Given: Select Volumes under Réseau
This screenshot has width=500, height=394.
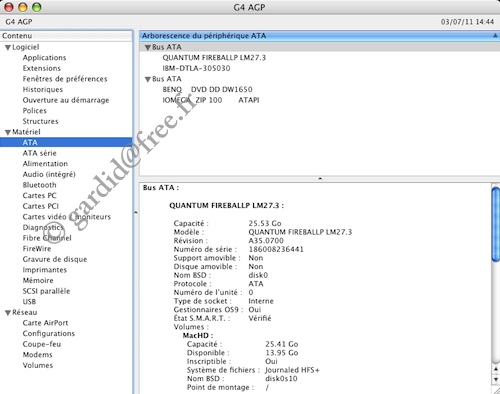Looking at the screenshot, I should [38, 365].
